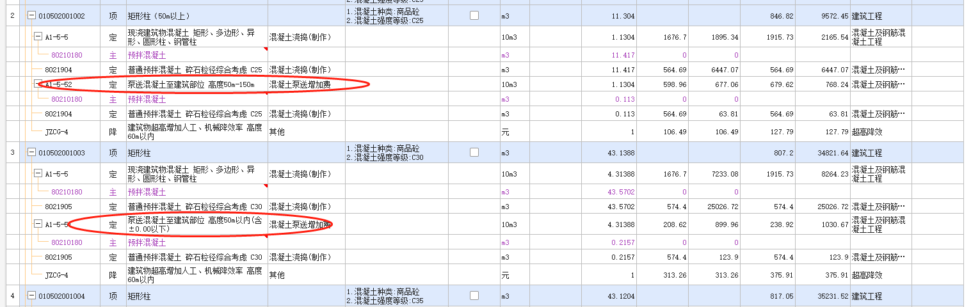Select the 238.92 price cell

tap(767, 224)
